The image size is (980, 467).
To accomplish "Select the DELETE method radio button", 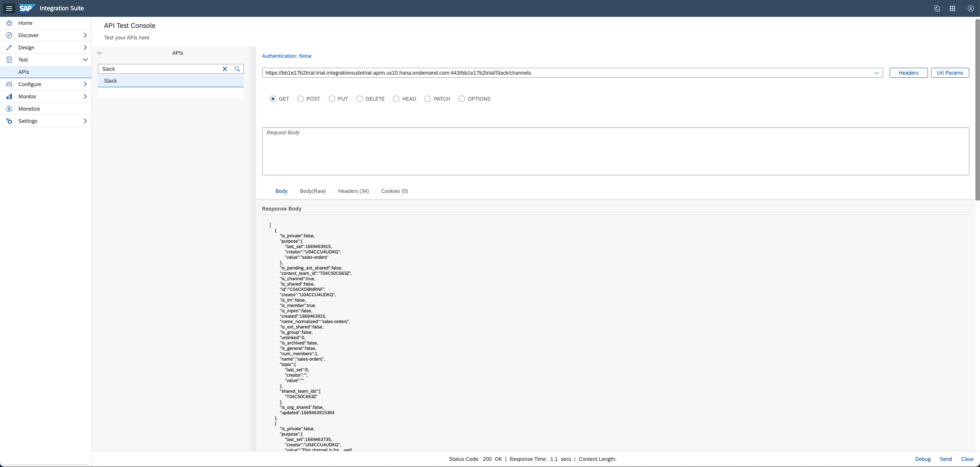I will pos(359,99).
